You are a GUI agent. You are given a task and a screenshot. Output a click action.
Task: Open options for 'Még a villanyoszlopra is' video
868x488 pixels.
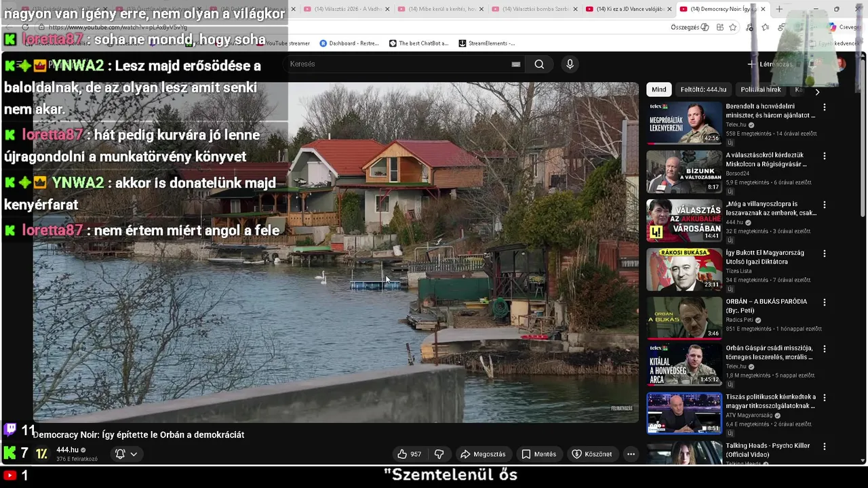tap(825, 205)
